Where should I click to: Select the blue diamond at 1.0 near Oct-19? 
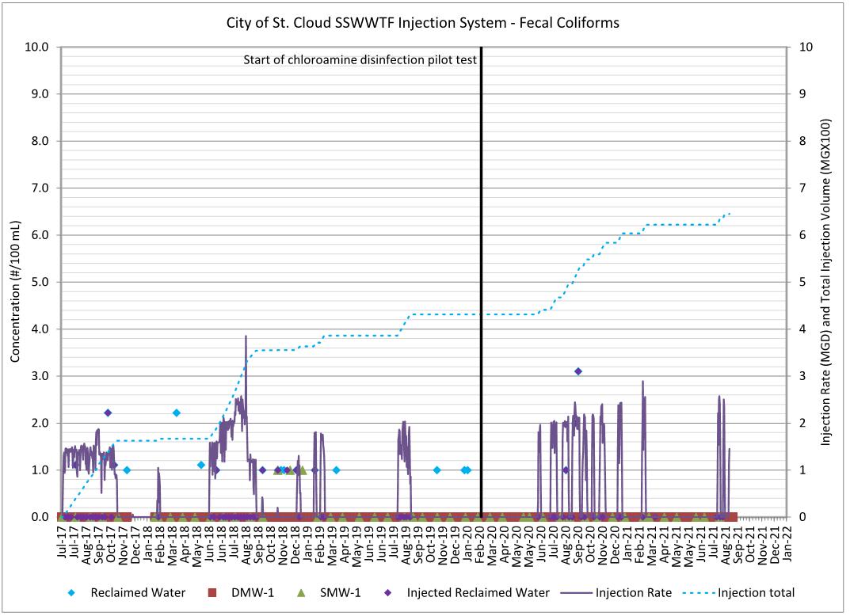click(437, 470)
